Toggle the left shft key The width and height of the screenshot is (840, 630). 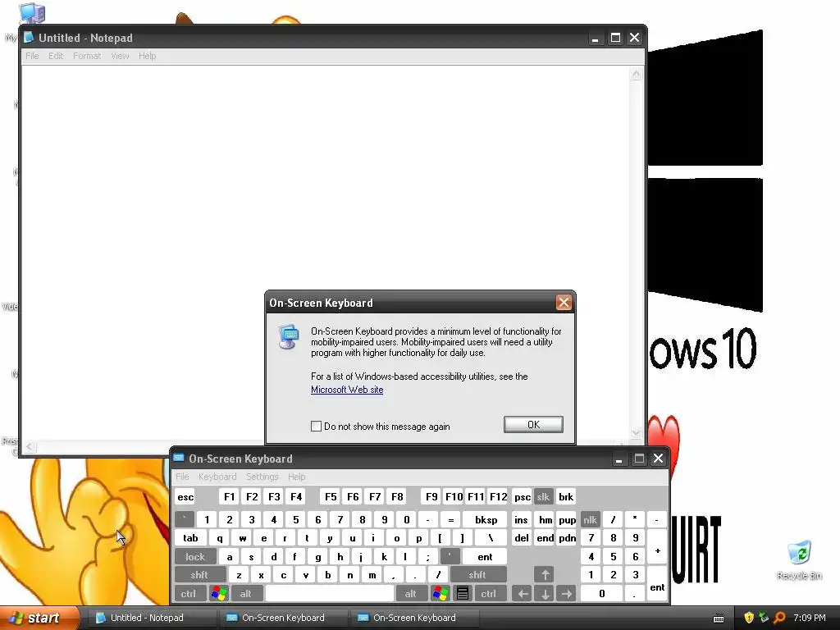(199, 575)
